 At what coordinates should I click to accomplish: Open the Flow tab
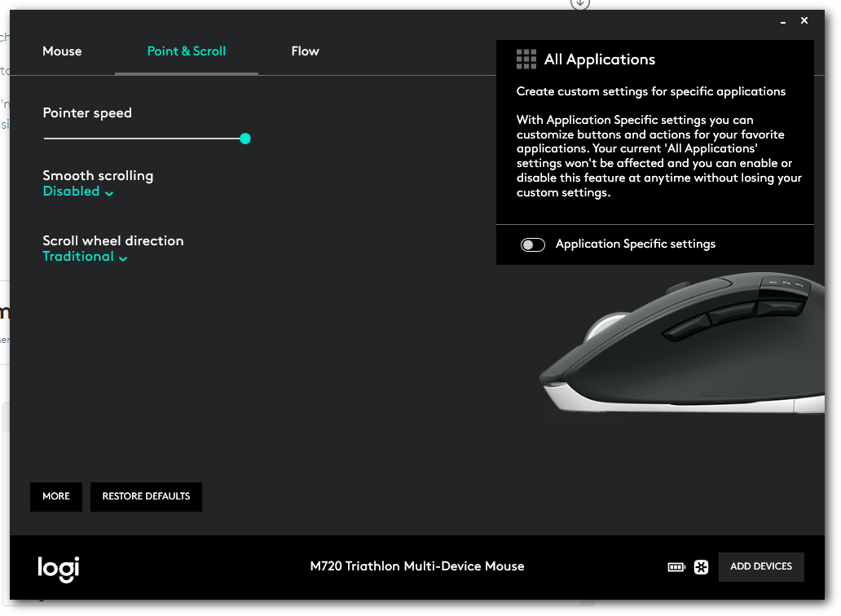pos(305,51)
